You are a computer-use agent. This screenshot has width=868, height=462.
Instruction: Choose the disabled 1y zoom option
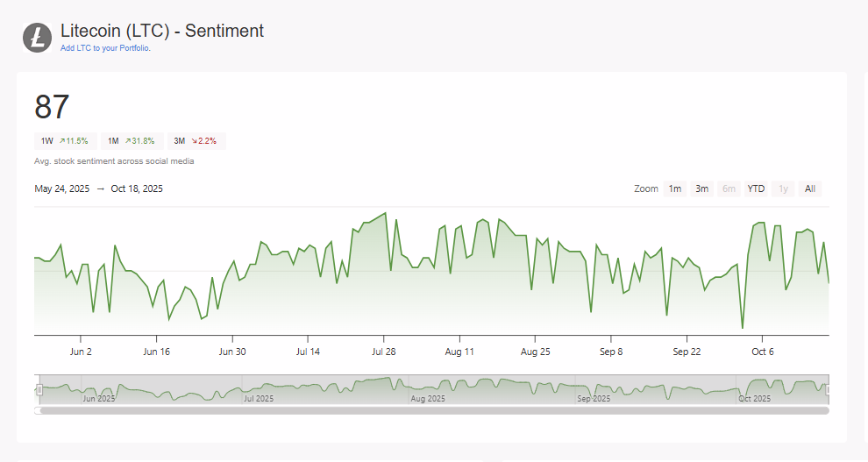[x=783, y=188]
